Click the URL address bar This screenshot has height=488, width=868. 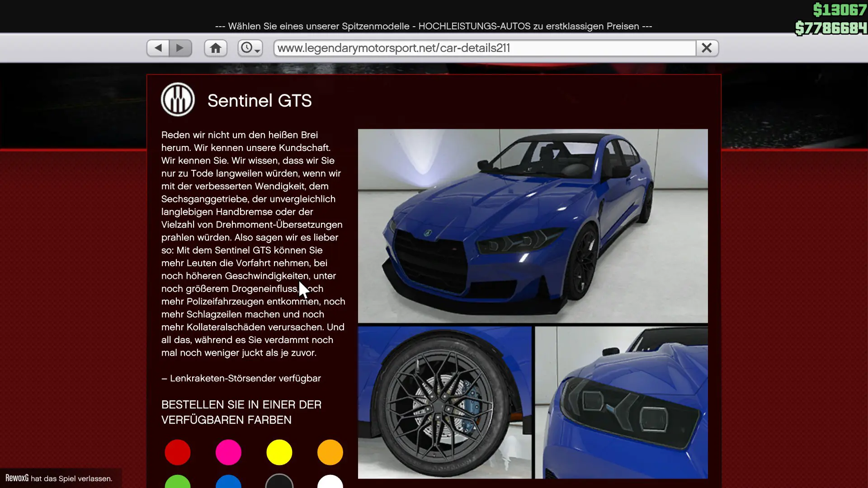point(484,48)
